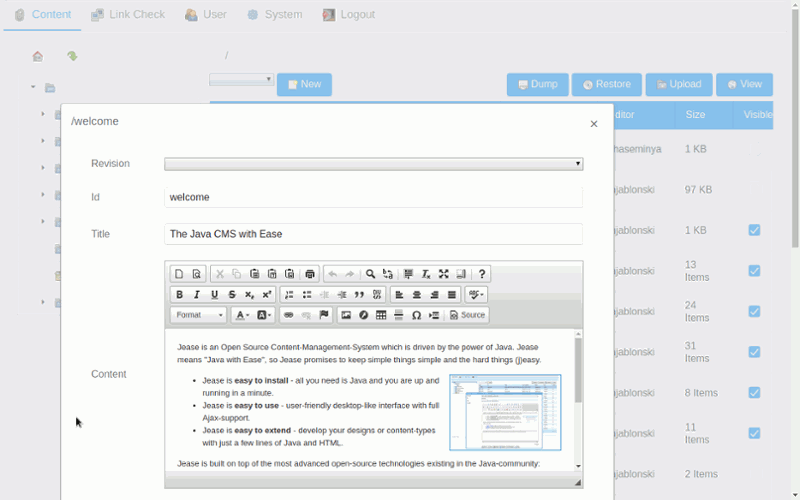This screenshot has width=800, height=500.
Task: Open the About CKEditor question-mark icon
Action: (481, 274)
